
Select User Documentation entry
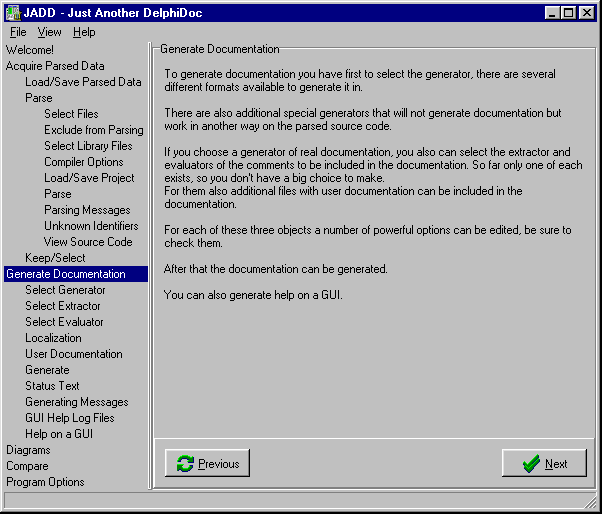74,354
